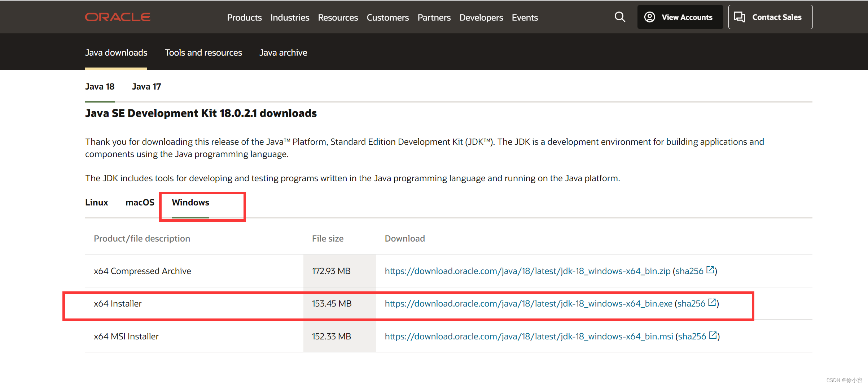868x386 pixels.
Task: Open sha256 link for the zip archive
Action: coord(689,271)
